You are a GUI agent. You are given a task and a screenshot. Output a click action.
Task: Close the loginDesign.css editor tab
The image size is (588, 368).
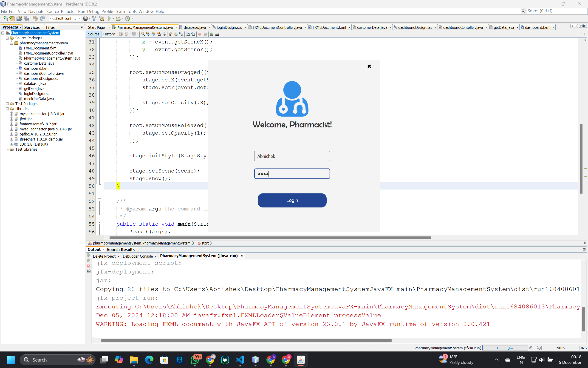[x=245, y=28]
